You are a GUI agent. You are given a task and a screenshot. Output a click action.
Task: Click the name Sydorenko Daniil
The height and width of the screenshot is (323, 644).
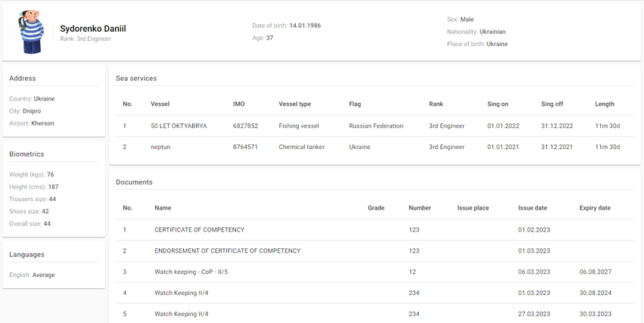coord(93,29)
